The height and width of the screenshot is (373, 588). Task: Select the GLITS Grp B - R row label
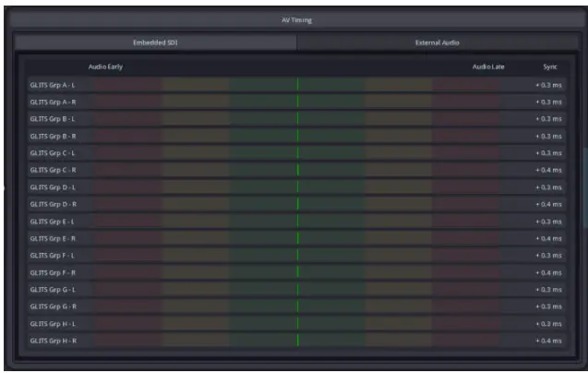(53, 137)
